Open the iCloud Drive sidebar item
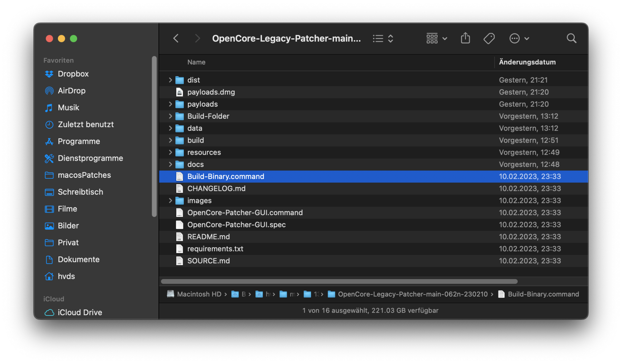The image size is (622, 364). point(80,312)
